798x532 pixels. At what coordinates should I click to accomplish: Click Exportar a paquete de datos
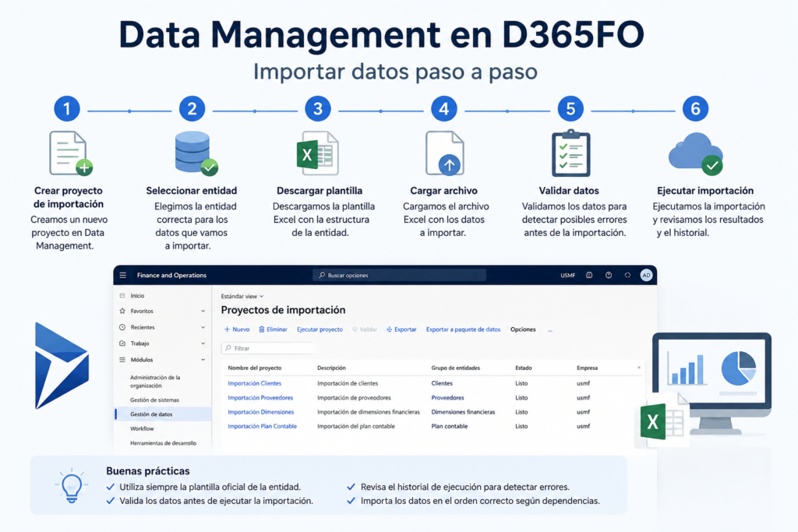click(x=463, y=329)
